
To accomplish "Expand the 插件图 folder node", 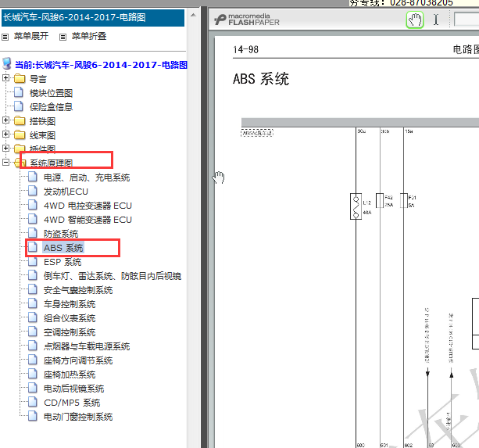I will point(5,149).
